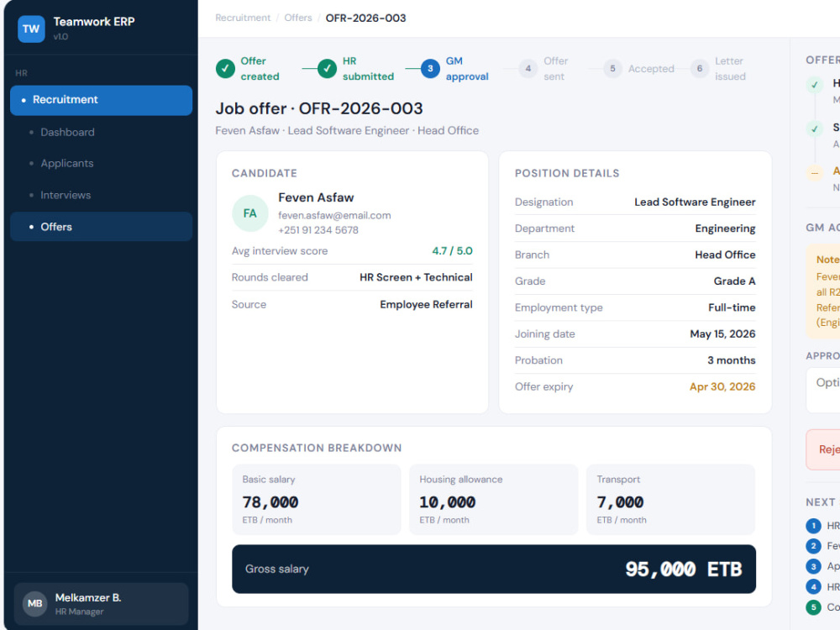Image resolution: width=840 pixels, height=630 pixels.
Task: Click the candidate name Feven Asfaw
Action: [316, 197]
